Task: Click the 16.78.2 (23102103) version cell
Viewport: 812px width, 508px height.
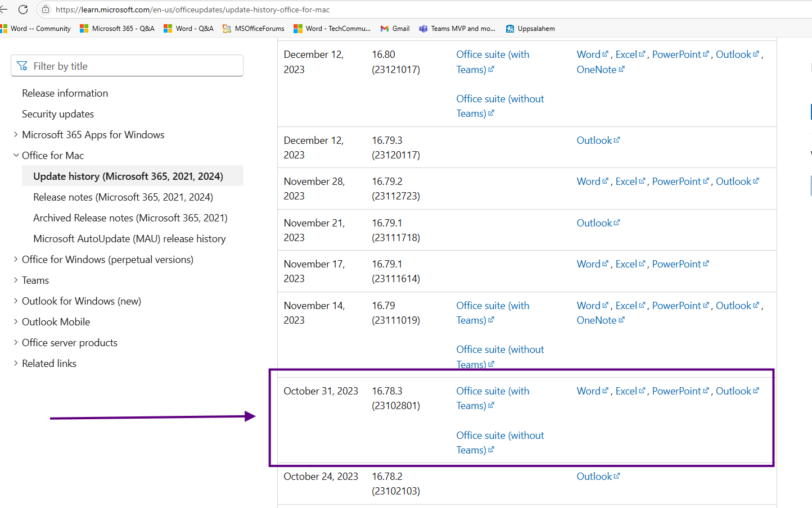Action: click(x=396, y=484)
